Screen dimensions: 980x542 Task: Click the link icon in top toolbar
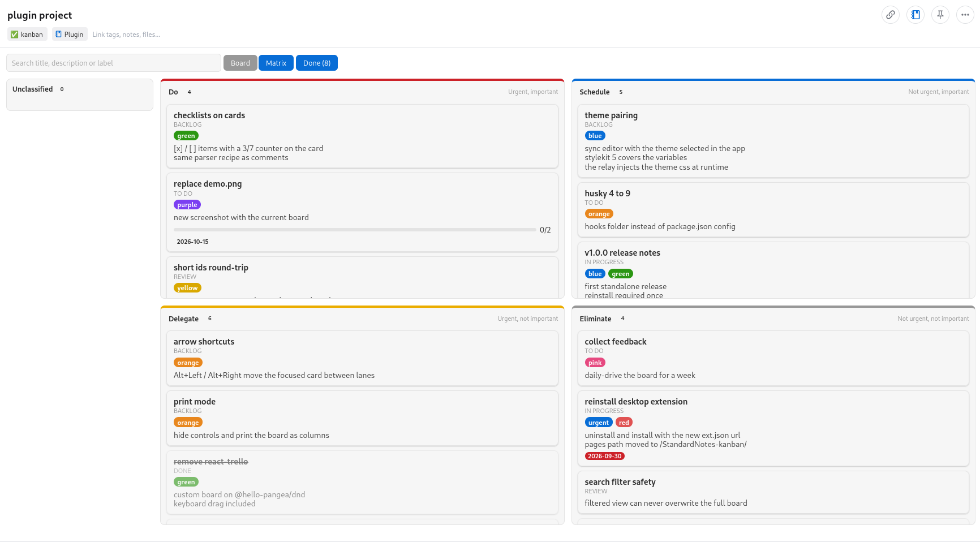891,15
